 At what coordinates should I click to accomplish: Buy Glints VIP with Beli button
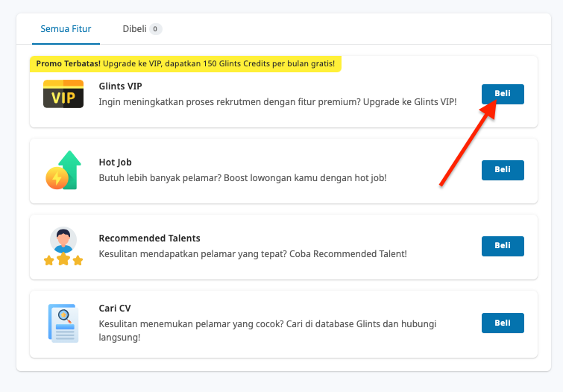503,94
